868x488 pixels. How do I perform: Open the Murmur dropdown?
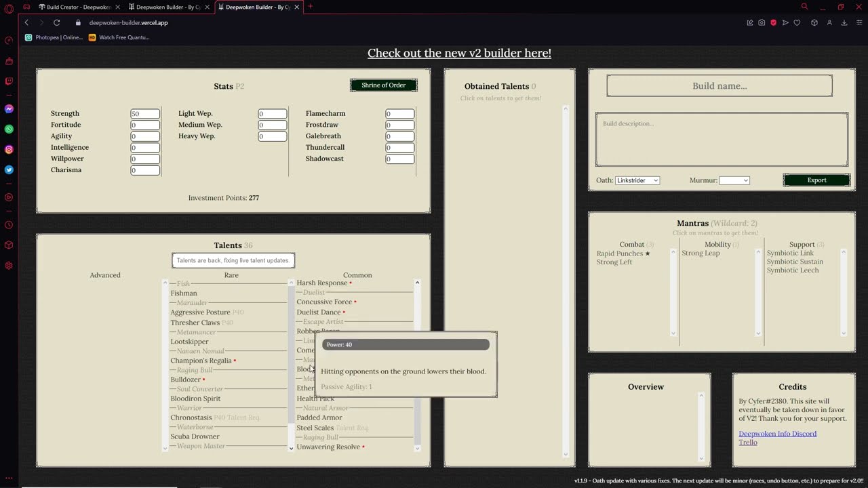pos(734,180)
